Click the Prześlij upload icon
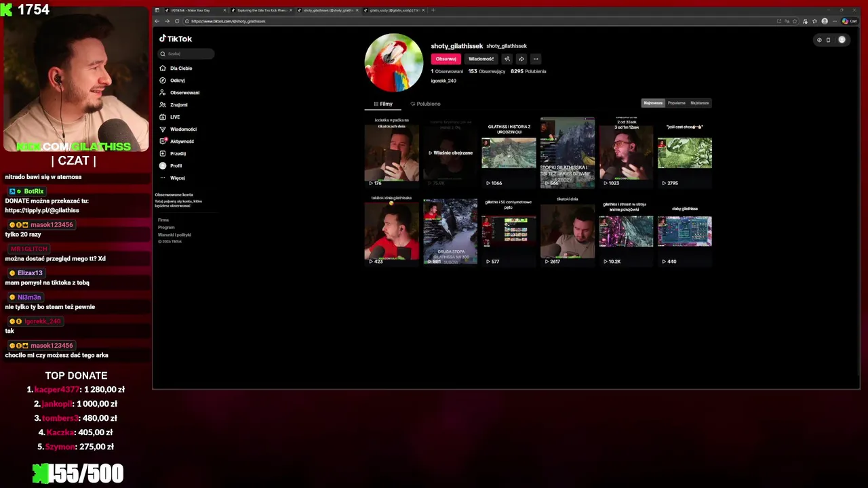 coord(163,154)
